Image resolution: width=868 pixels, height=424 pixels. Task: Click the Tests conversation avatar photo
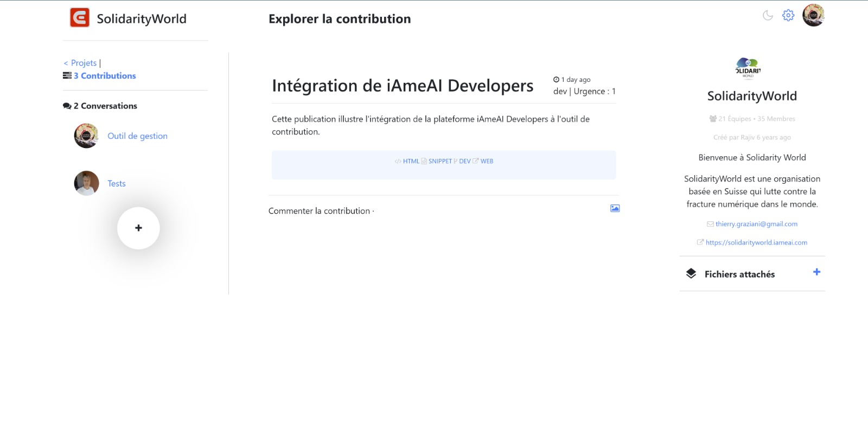[86, 183]
